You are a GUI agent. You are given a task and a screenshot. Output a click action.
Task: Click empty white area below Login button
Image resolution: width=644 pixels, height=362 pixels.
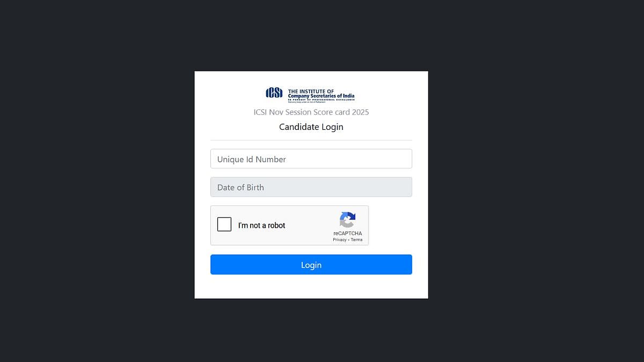(311, 286)
